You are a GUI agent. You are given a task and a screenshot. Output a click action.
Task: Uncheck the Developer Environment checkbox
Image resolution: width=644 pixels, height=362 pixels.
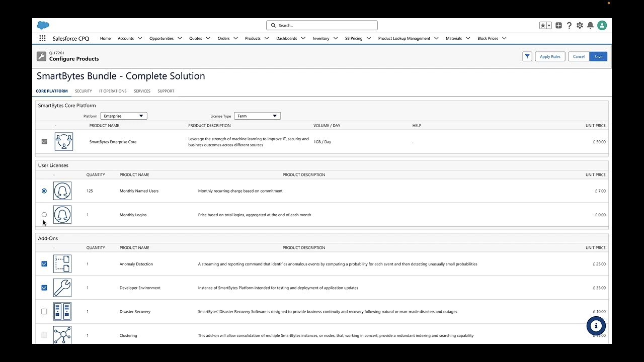point(44,288)
